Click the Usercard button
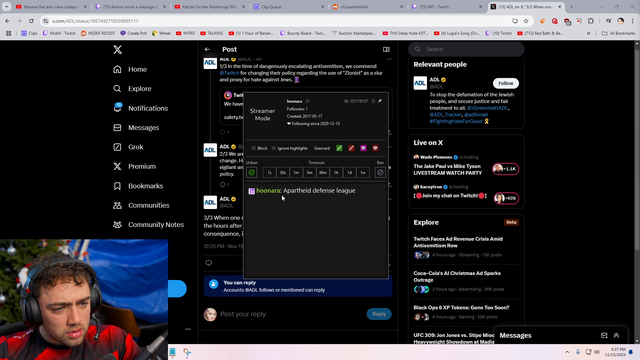 coord(322,148)
